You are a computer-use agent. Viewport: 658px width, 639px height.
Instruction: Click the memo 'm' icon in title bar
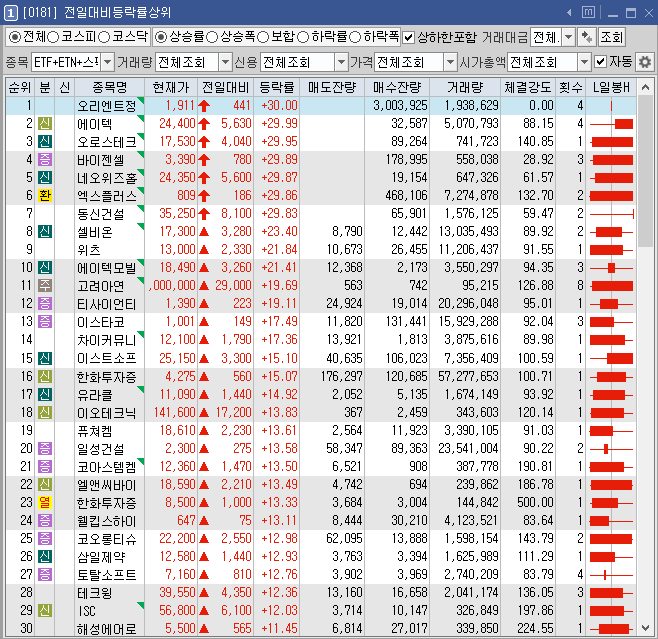pos(588,12)
